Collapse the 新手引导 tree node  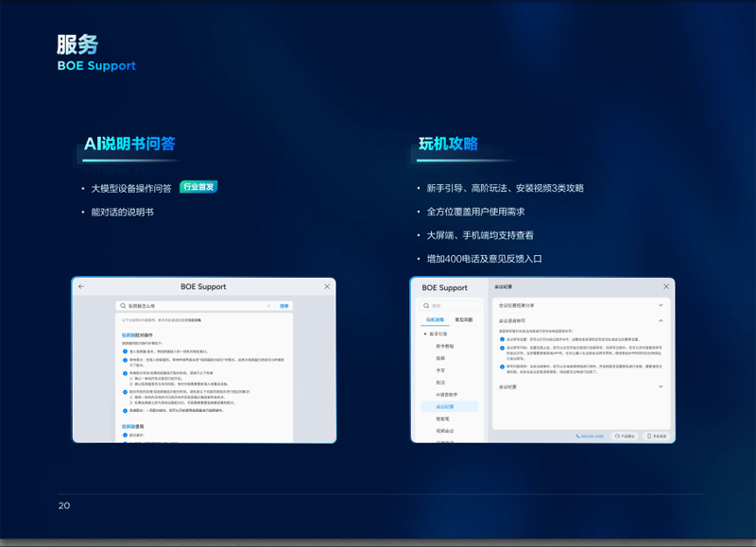click(x=425, y=334)
